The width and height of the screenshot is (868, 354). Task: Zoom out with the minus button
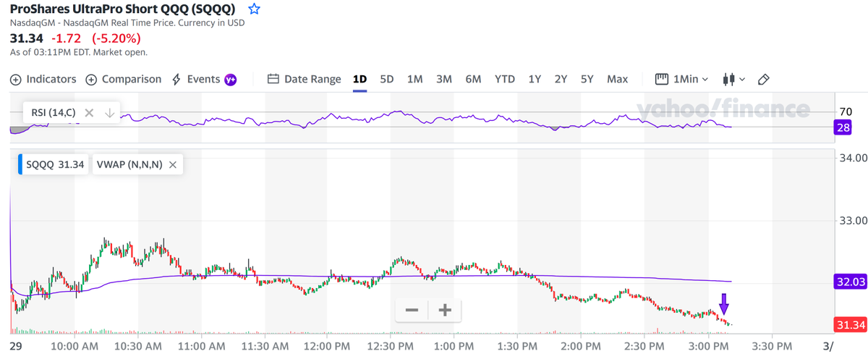[412, 310]
